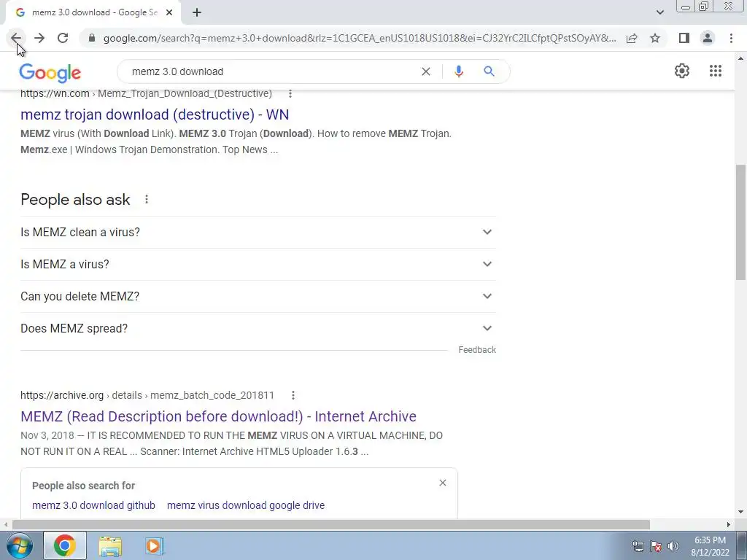Open three-dot options for wn.com result
The height and width of the screenshot is (560, 747).
[x=290, y=94]
